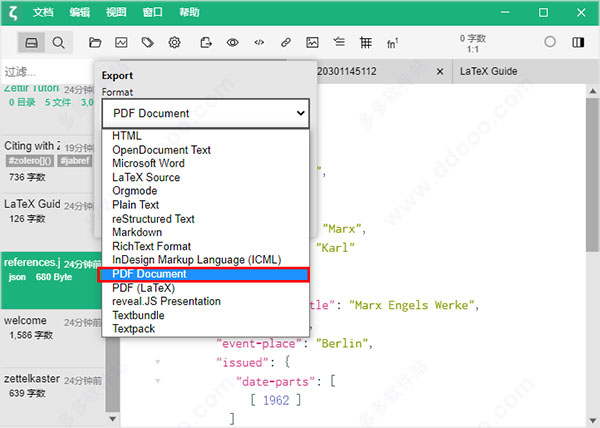Open the Format dropdown showing PDF Document
This screenshot has height=428, width=600.
pos(205,113)
